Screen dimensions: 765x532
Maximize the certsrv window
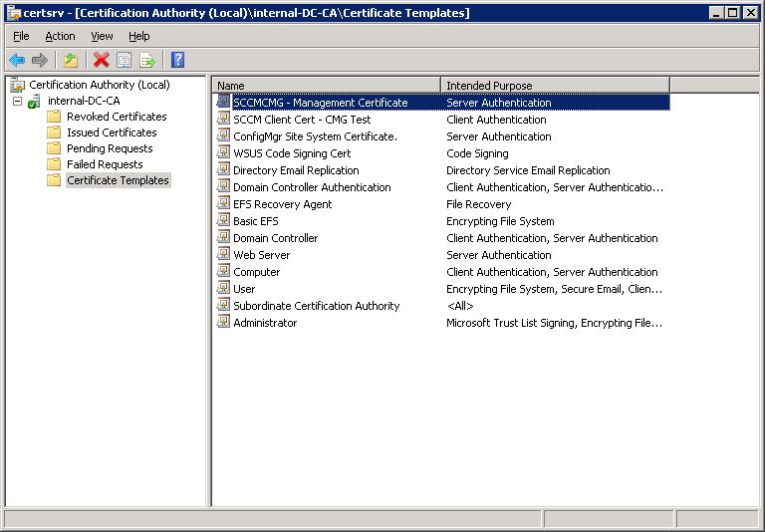click(733, 13)
